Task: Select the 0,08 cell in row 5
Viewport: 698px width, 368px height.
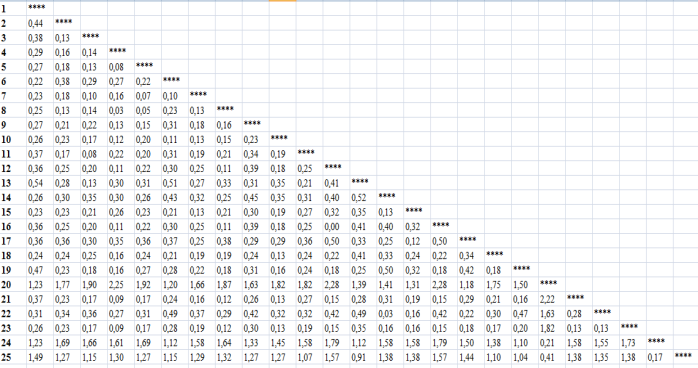Action: click(x=121, y=67)
